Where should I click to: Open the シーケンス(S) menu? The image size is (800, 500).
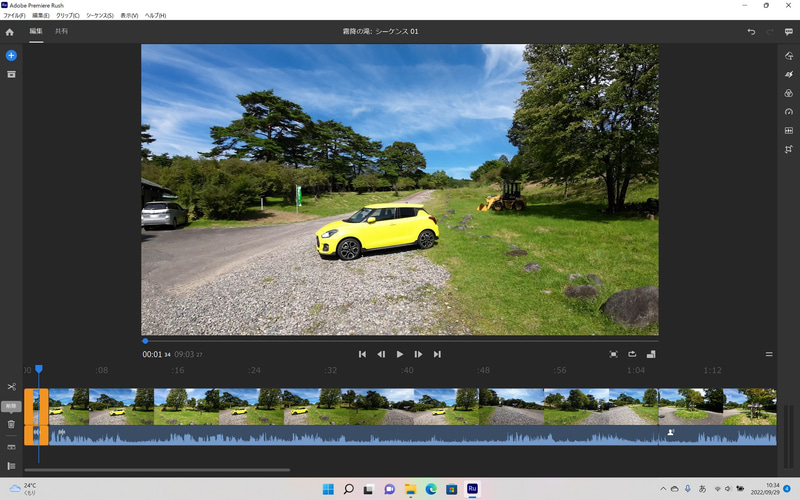[99, 15]
